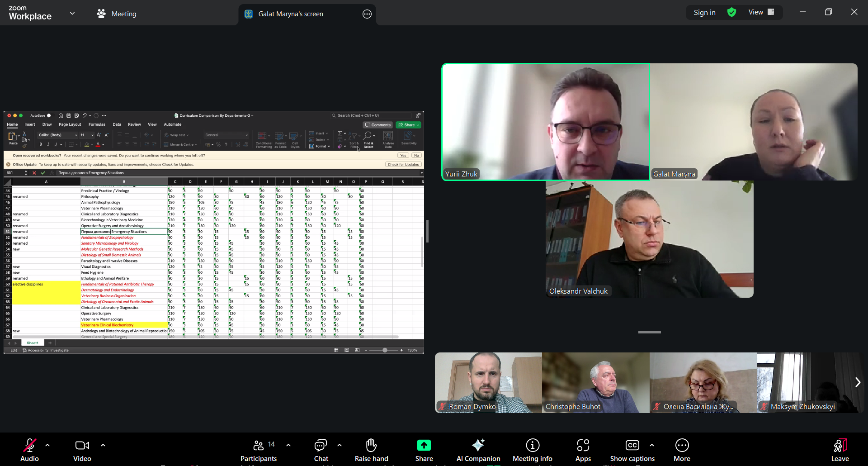Click No on recovered workbooks prompt
The height and width of the screenshot is (466, 868).
click(416, 155)
